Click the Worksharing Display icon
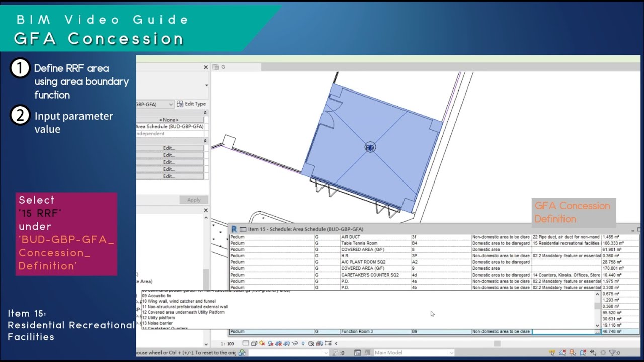644x362 pixels. point(319,343)
